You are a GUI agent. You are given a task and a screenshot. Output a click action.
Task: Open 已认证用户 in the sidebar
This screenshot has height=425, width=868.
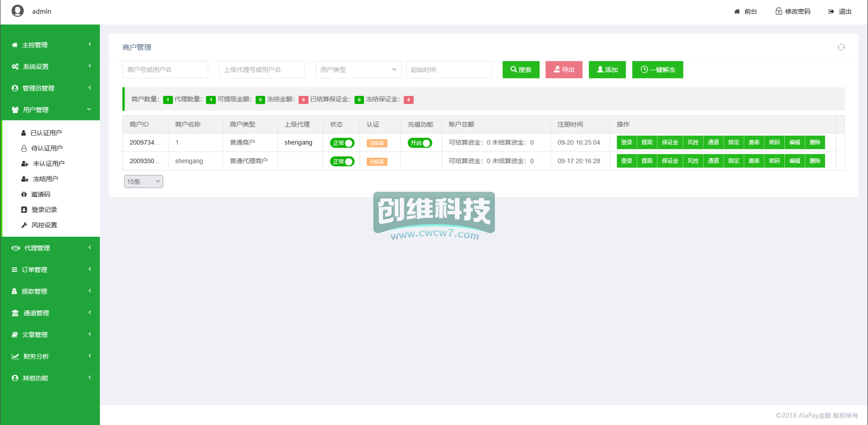(x=46, y=133)
